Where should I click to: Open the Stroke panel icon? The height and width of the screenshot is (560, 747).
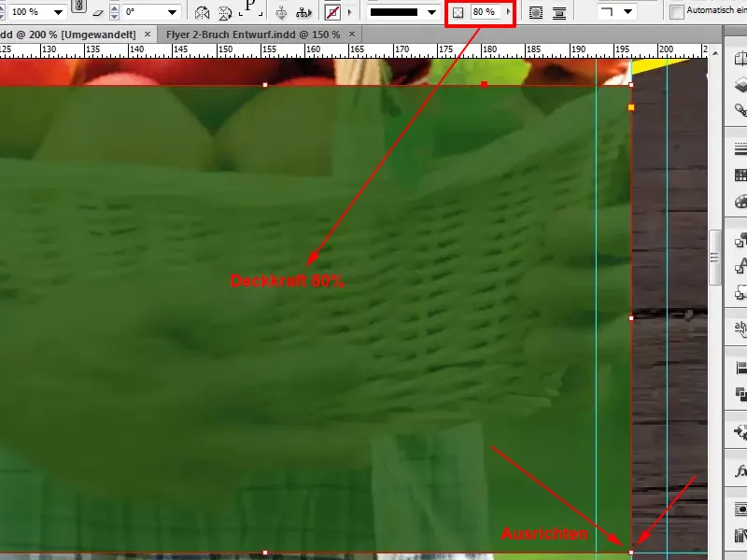pyautogui.click(x=740, y=150)
